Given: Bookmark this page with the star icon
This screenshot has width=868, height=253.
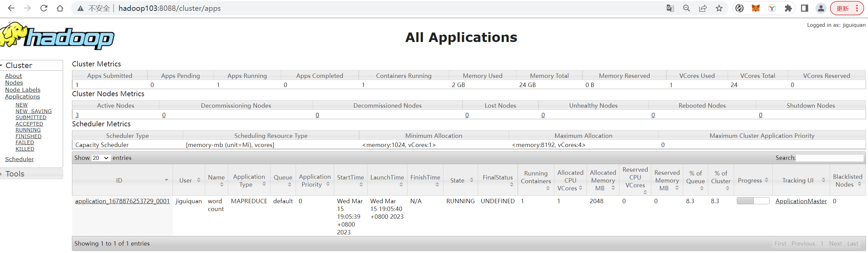Looking at the screenshot, I should tap(719, 8).
